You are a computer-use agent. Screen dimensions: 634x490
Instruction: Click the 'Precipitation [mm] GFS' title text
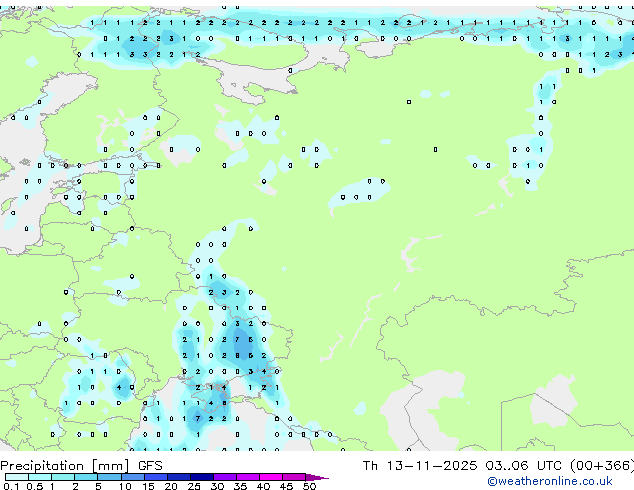point(81,465)
